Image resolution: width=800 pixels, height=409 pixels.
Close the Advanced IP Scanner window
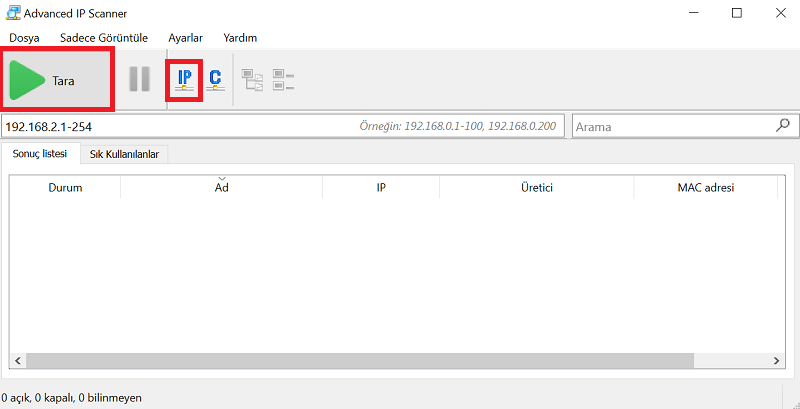pos(781,13)
